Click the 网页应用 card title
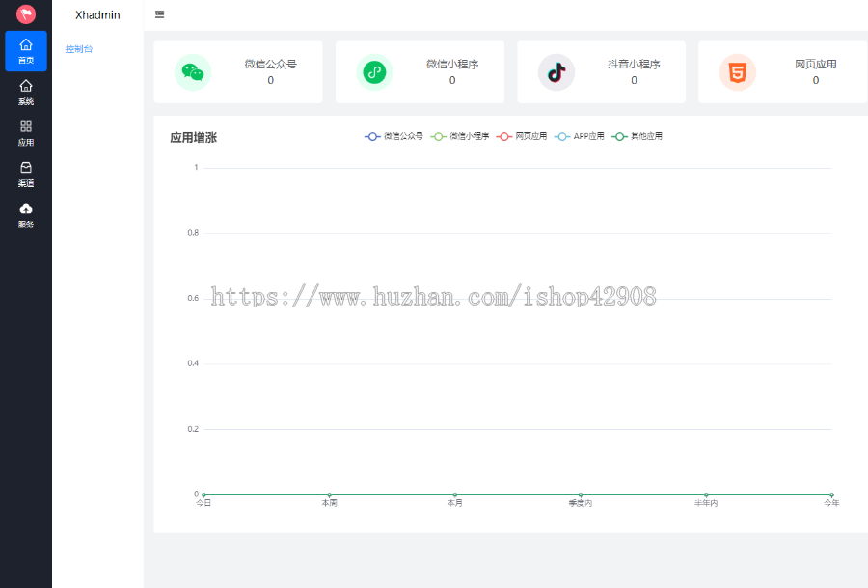Screen dimensions: 868x588 pos(815,65)
